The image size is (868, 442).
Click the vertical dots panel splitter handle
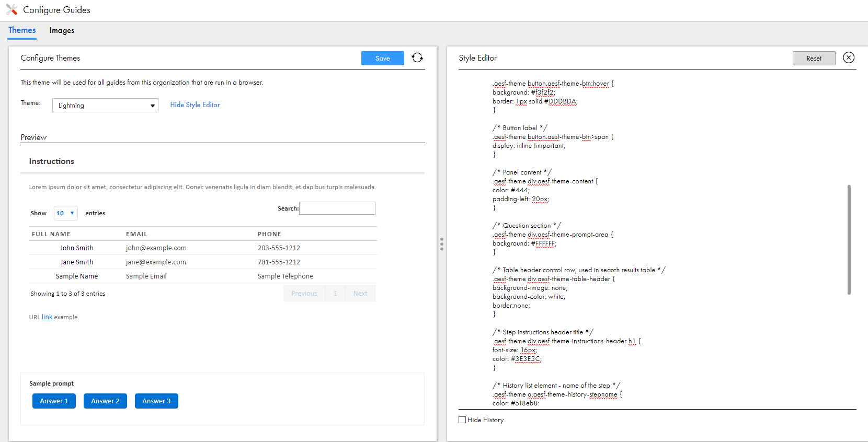[442, 244]
